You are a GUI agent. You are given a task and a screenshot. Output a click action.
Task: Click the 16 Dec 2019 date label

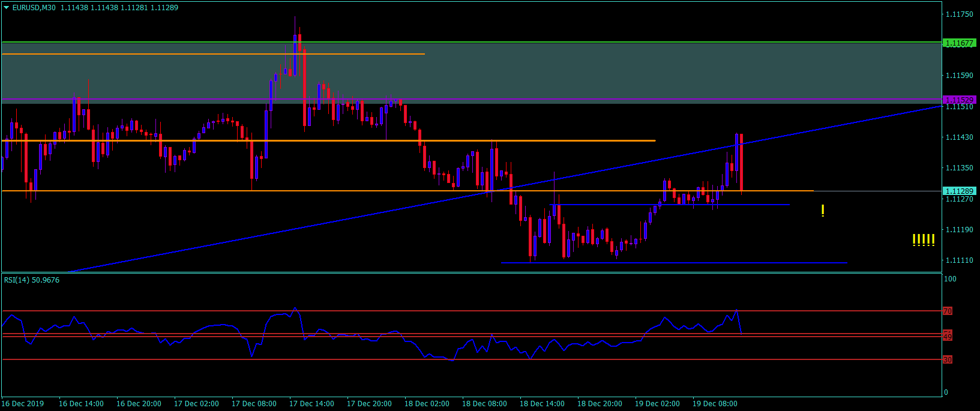[x=23, y=404]
